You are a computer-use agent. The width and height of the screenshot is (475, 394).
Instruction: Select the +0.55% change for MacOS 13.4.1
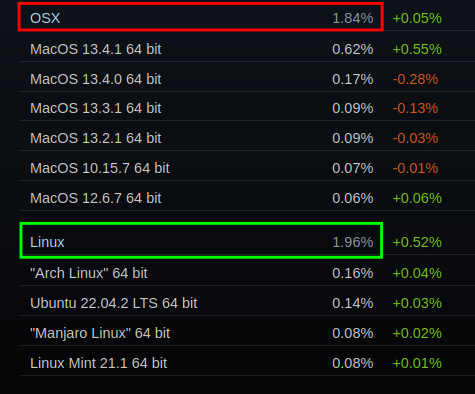417,49
